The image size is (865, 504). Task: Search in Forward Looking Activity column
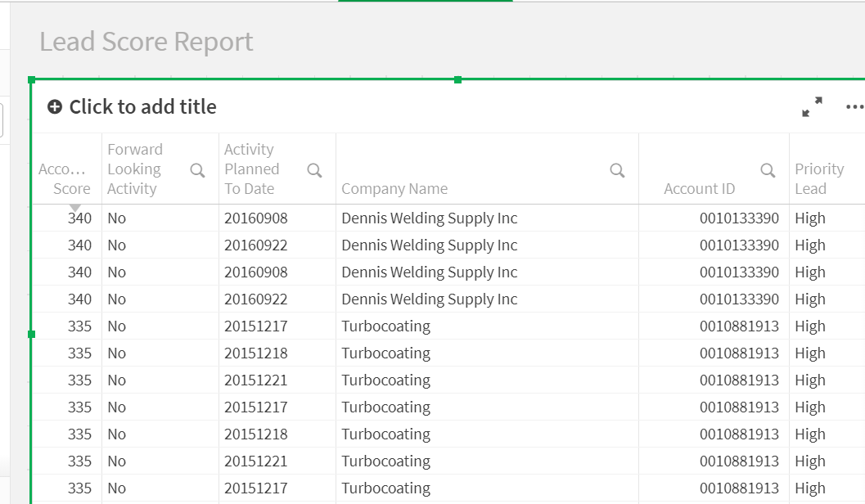tap(197, 170)
